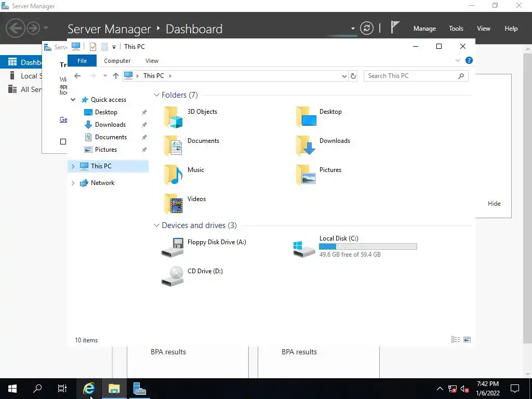Screen dimensions: 532x399
Task: Go up one folder level
Action: 116,76
